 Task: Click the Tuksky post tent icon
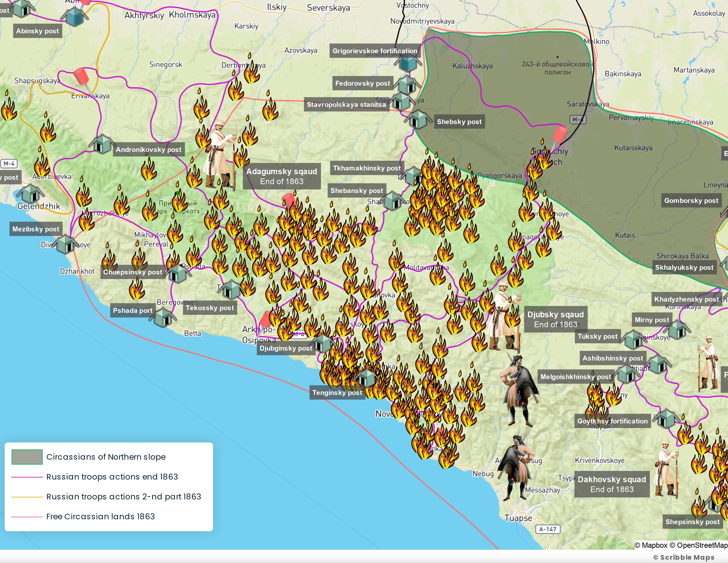click(633, 339)
